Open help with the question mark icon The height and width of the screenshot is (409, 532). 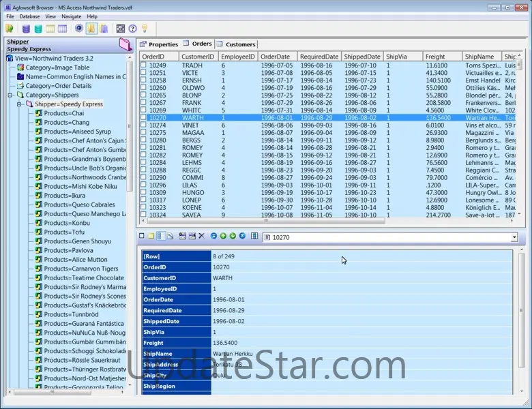133,29
